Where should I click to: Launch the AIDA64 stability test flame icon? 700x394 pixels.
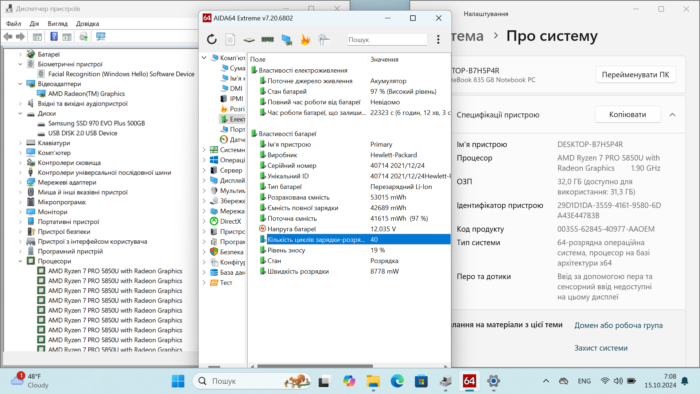click(305, 40)
